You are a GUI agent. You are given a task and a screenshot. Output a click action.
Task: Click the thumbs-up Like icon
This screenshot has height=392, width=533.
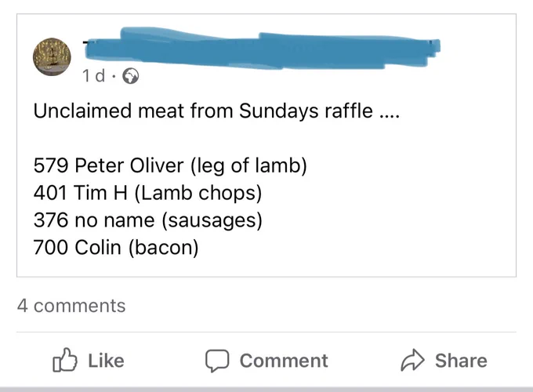click(x=65, y=360)
